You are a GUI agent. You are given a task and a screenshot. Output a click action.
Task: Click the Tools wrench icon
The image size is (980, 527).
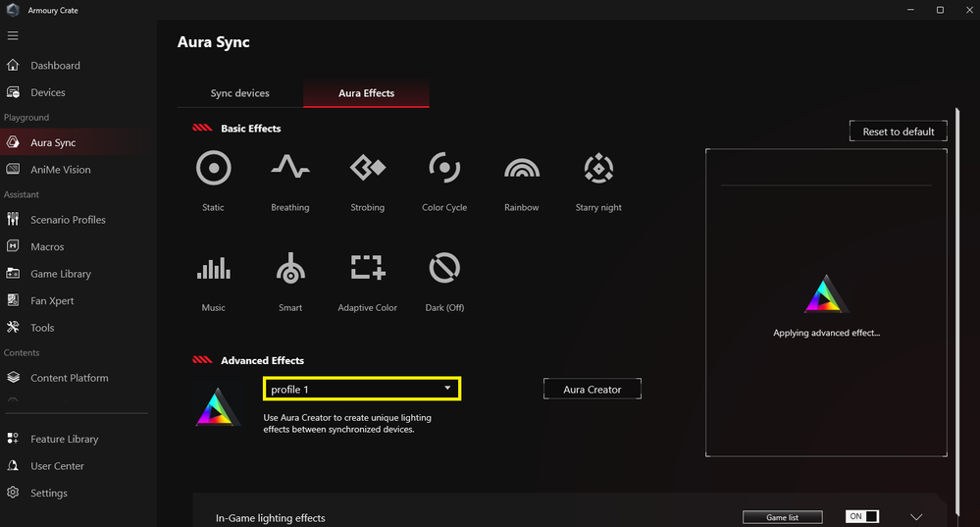tap(13, 327)
